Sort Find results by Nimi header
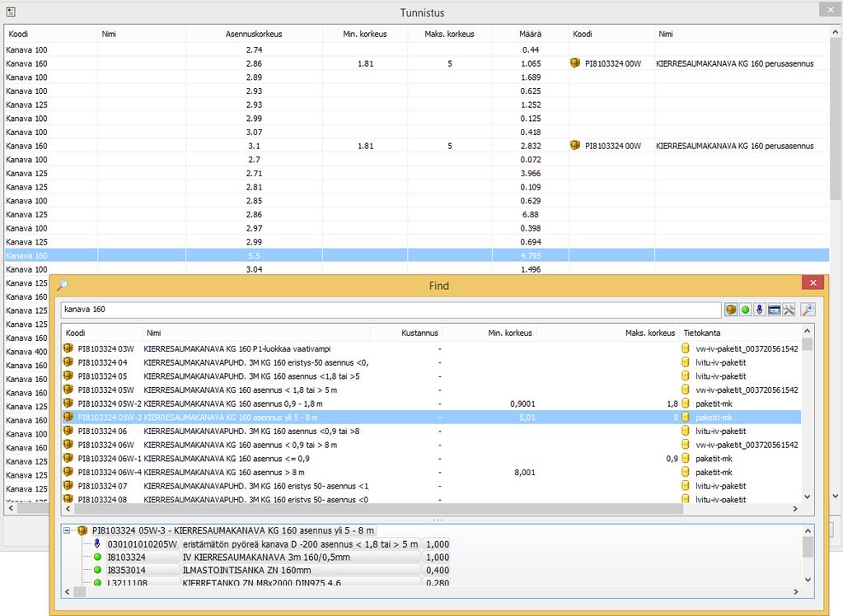This screenshot has width=843, height=616. click(x=256, y=333)
